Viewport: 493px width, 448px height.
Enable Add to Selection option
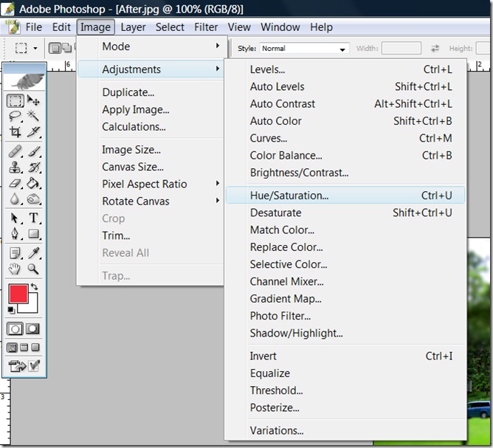(67, 48)
